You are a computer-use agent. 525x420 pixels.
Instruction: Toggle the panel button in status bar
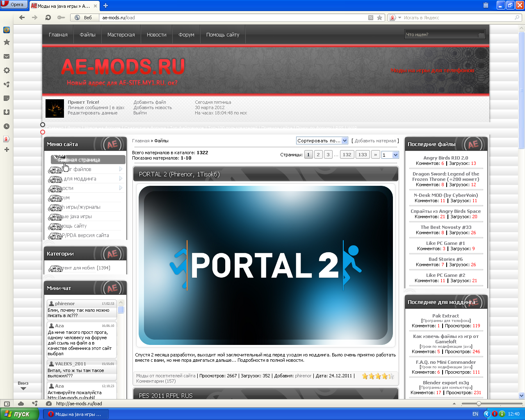(x=7, y=404)
